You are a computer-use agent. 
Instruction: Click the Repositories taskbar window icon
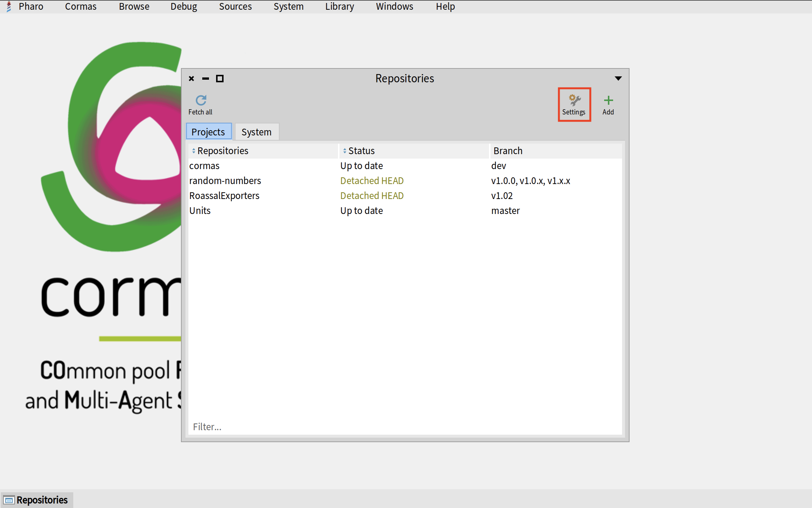coord(9,500)
